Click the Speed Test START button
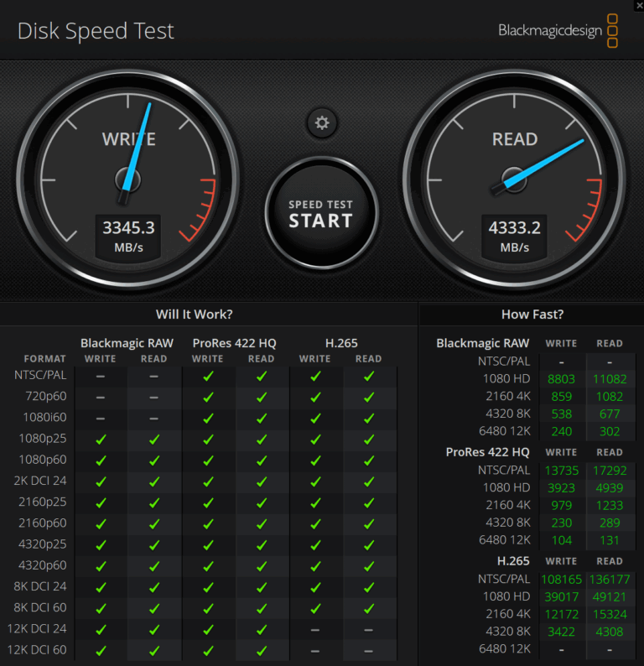 point(321,213)
